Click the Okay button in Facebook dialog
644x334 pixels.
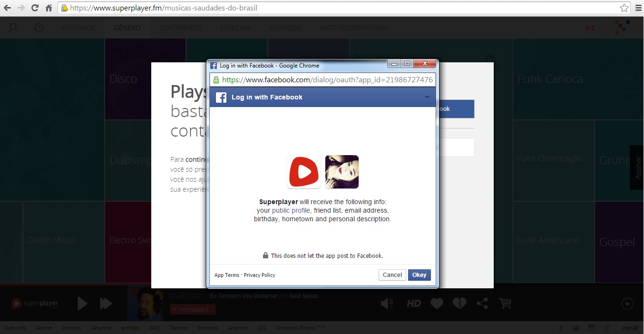(x=419, y=275)
